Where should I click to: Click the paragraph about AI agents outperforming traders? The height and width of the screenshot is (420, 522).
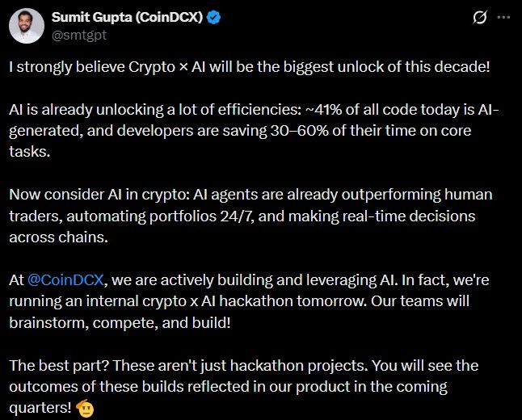(250, 216)
